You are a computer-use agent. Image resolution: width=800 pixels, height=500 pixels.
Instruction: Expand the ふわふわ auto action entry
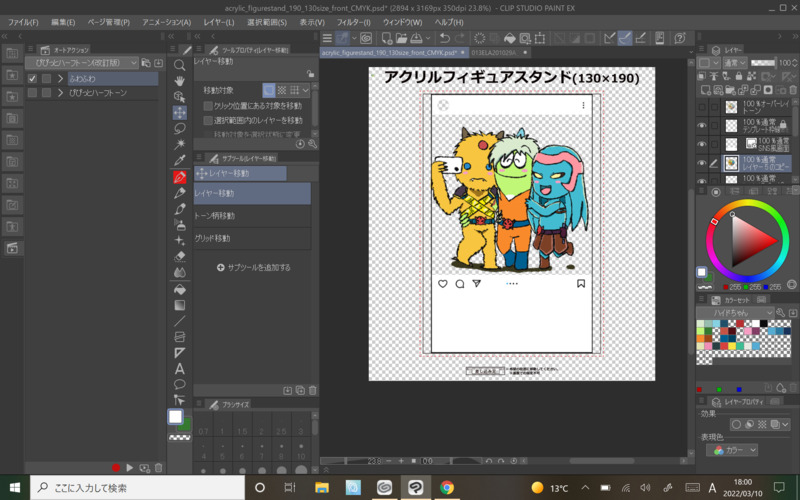point(60,78)
